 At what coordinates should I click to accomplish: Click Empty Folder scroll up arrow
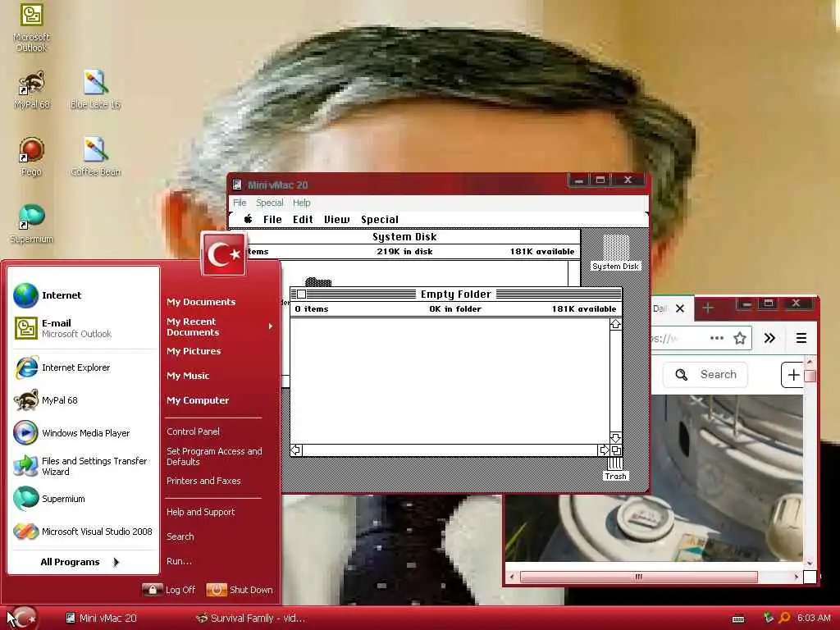click(x=615, y=324)
